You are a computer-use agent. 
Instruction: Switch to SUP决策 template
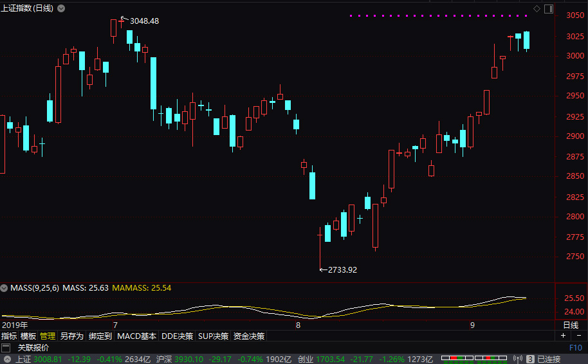pos(213,336)
